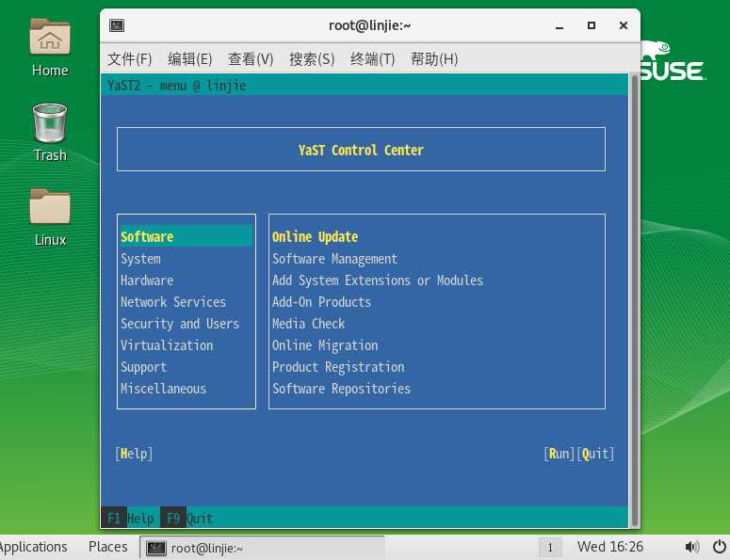Select the Software category
Viewport: 730px width, 560px height.
[186, 236]
